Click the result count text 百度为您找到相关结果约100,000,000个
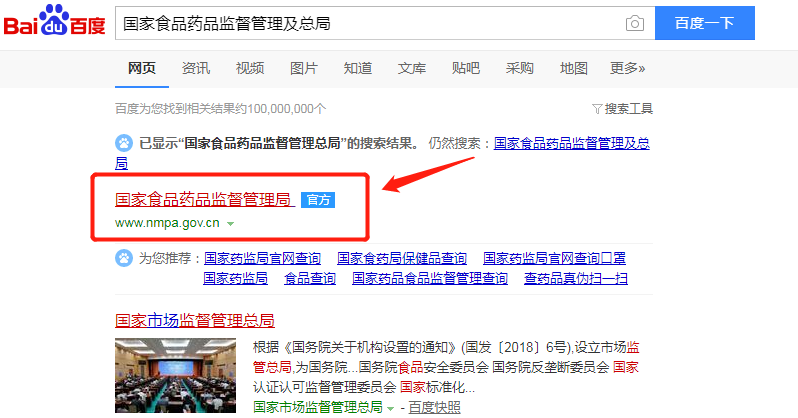798x418 pixels. 220,109
